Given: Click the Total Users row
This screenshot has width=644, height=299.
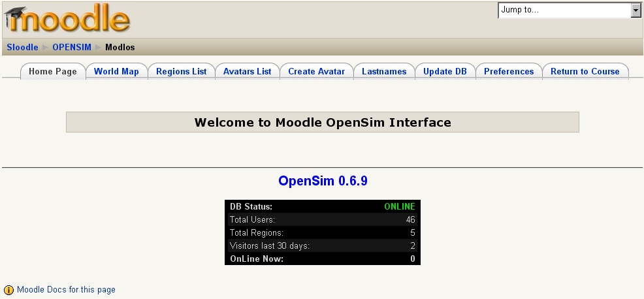Looking at the screenshot, I should point(322,219).
